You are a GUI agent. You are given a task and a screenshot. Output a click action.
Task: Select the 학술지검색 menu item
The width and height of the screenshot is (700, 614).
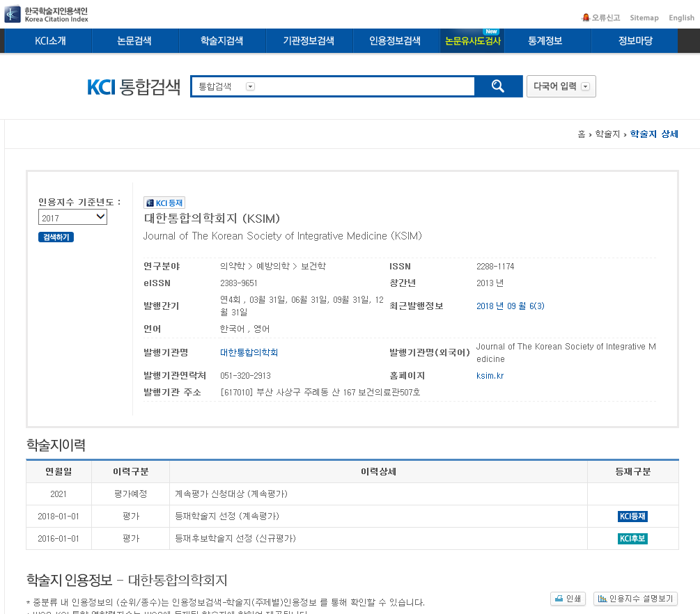[x=221, y=41]
